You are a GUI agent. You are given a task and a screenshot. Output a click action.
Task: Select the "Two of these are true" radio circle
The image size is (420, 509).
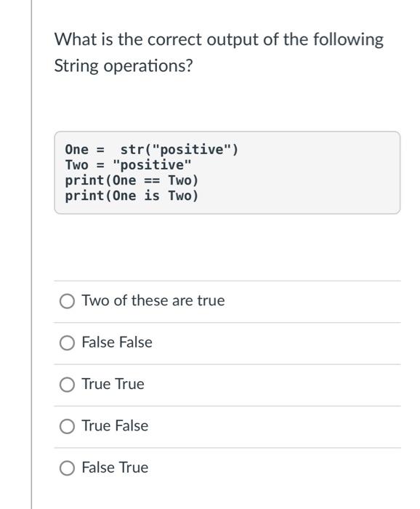(67, 301)
